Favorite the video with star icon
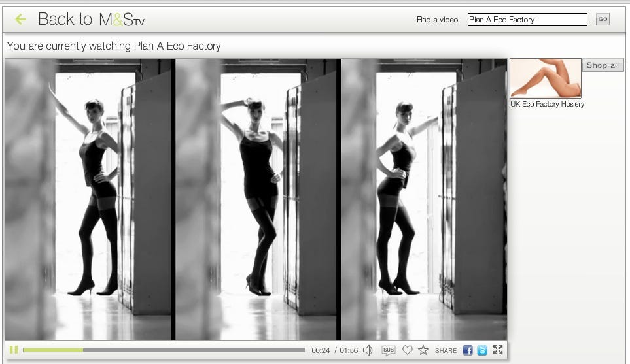 (x=423, y=350)
